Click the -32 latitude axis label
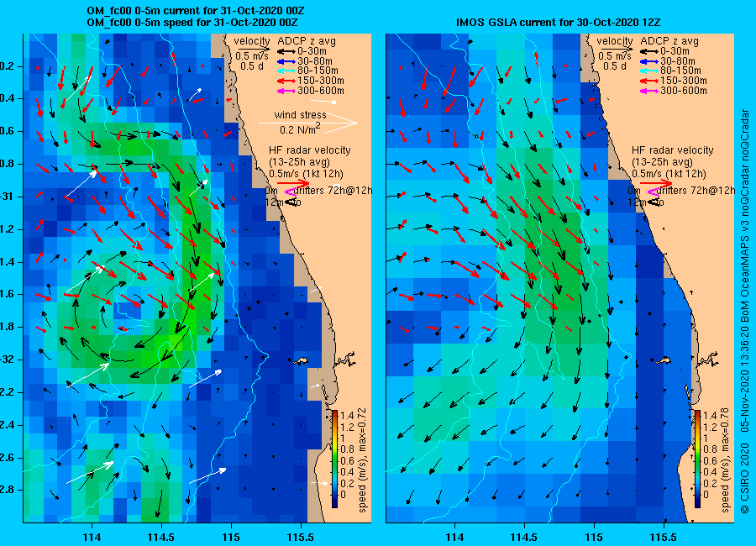 pos(7,360)
